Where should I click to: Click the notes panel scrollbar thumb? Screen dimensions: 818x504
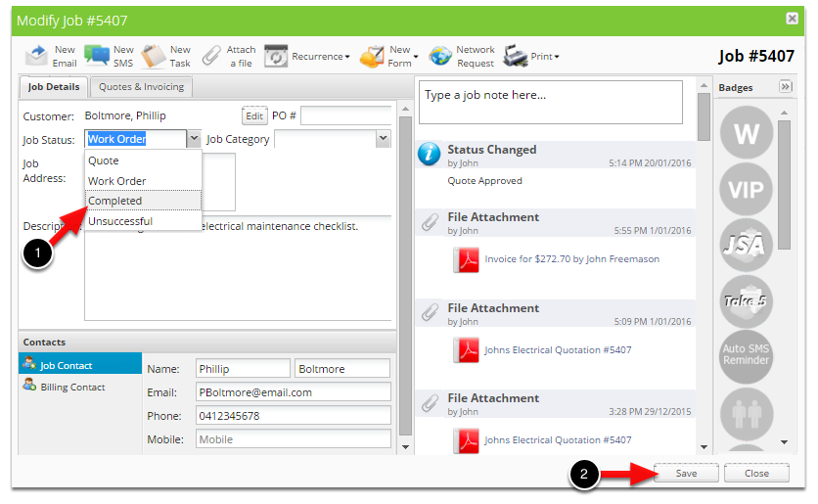704,116
